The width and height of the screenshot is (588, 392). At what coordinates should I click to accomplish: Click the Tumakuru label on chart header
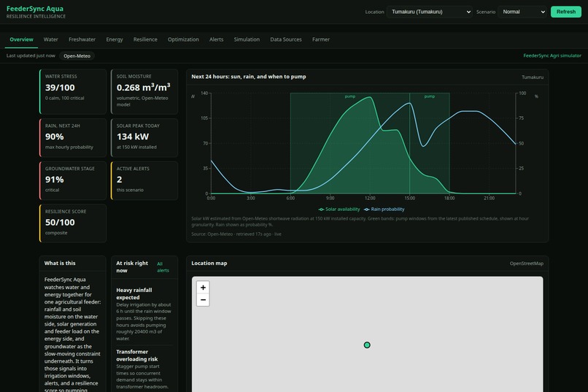(x=533, y=77)
